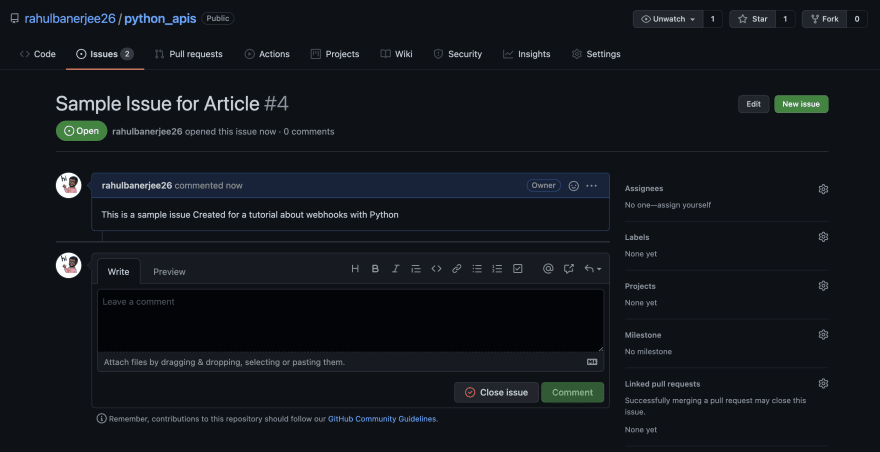Open the rahulbanerjee26 owner profile link

[70, 19]
